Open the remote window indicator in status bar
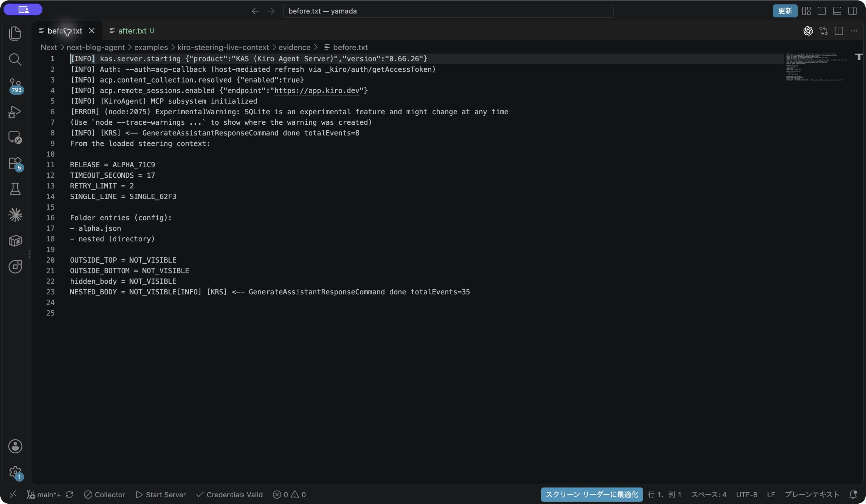Viewport: 866px width, 504px height. tap(13, 495)
